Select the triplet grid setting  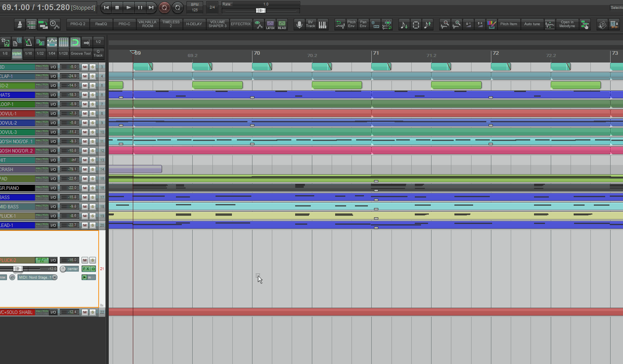click(x=17, y=54)
